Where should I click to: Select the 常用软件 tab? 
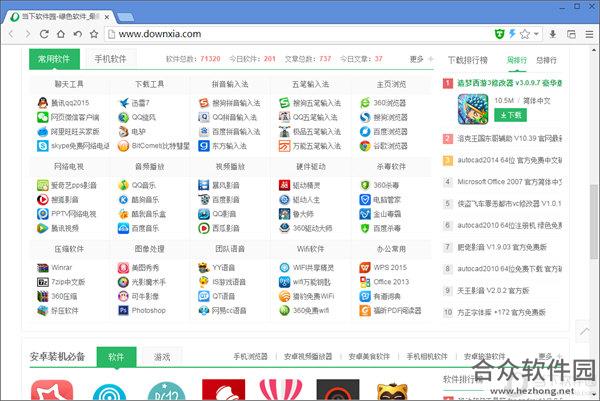[54, 59]
